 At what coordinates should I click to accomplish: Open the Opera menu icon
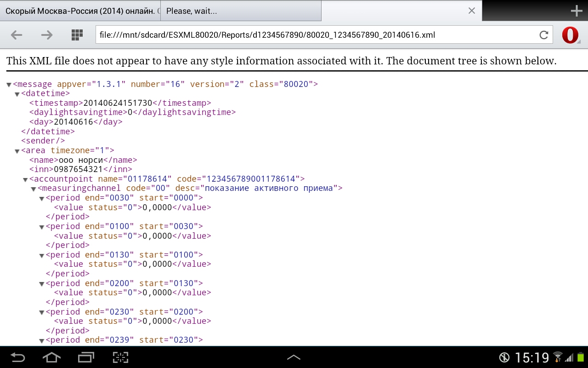click(x=570, y=34)
